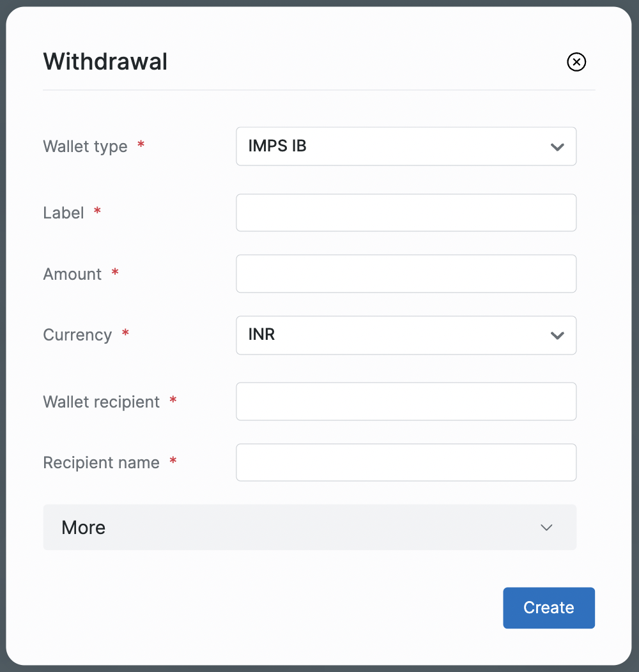
Task: Click the "Currency" field label text
Action: point(77,335)
